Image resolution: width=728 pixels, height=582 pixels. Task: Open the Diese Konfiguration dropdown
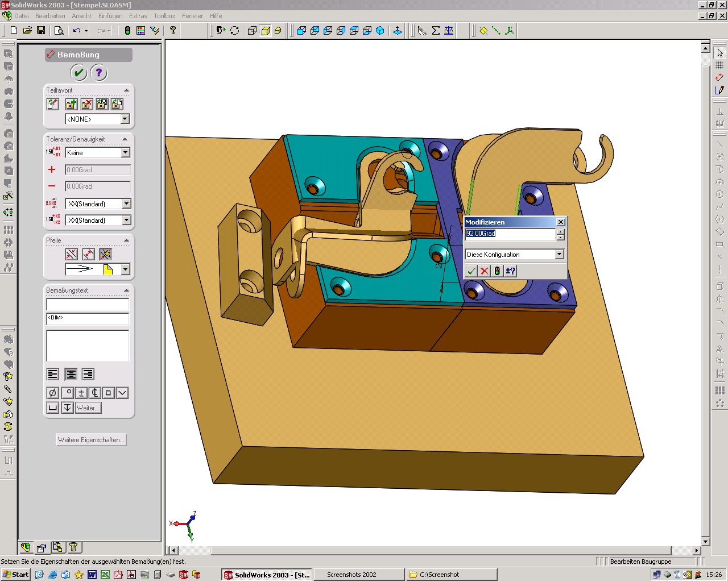559,255
